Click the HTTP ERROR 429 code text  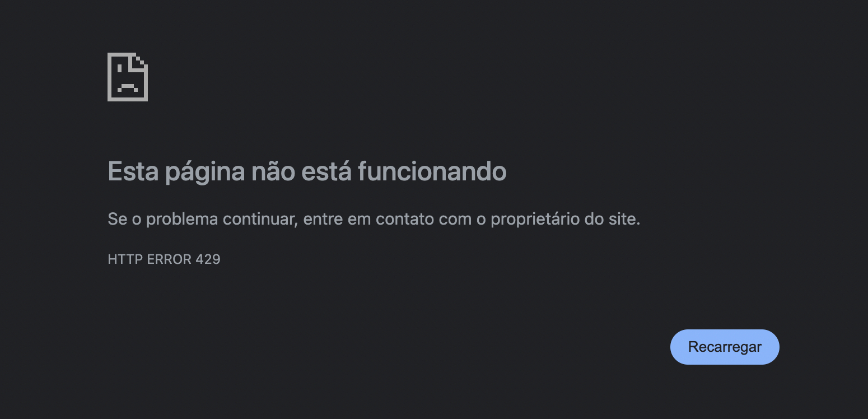164,259
